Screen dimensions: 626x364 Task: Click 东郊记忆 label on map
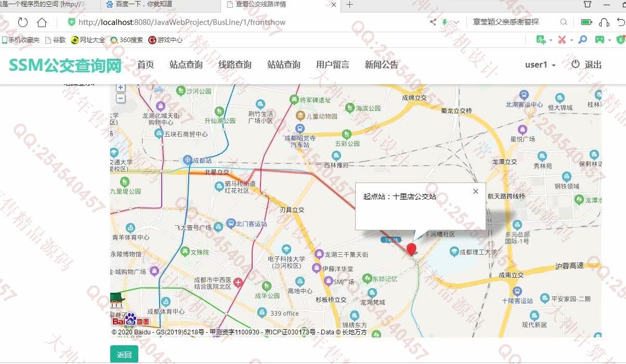385,279
